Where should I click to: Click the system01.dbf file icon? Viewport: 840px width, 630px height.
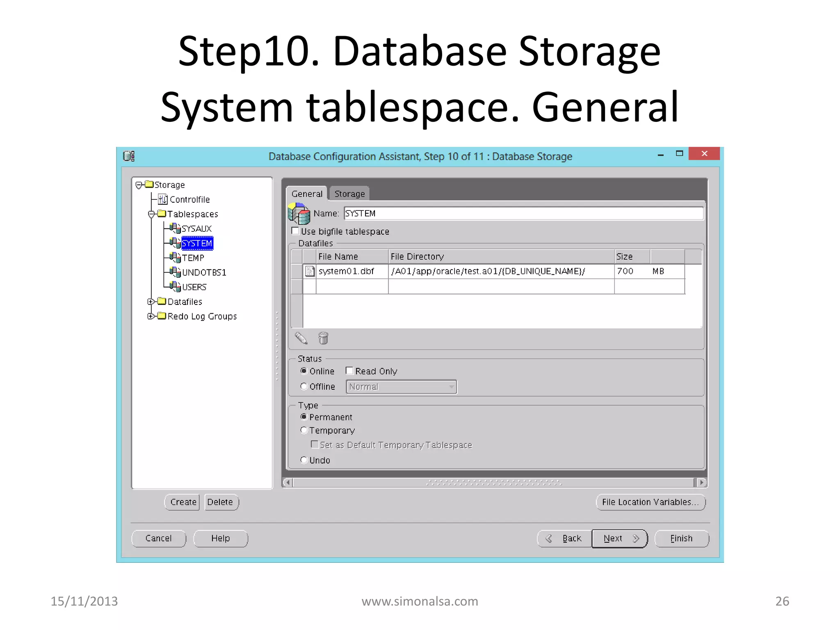tap(310, 271)
